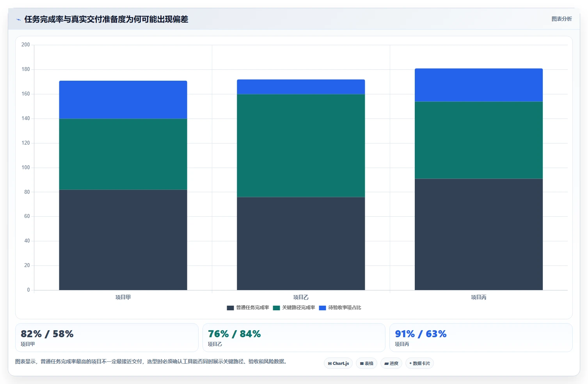588x384 pixels.
Task: Click the 数据卡片 tag chip
Action: pos(419,363)
